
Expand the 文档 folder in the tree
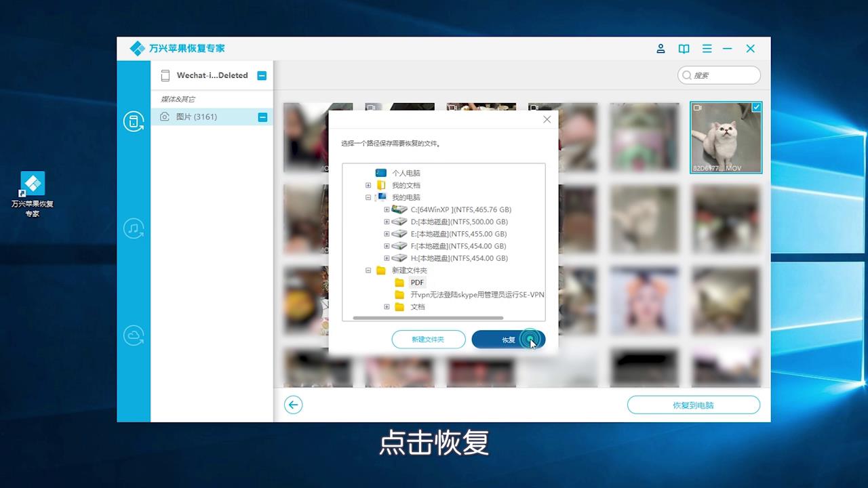(386, 306)
